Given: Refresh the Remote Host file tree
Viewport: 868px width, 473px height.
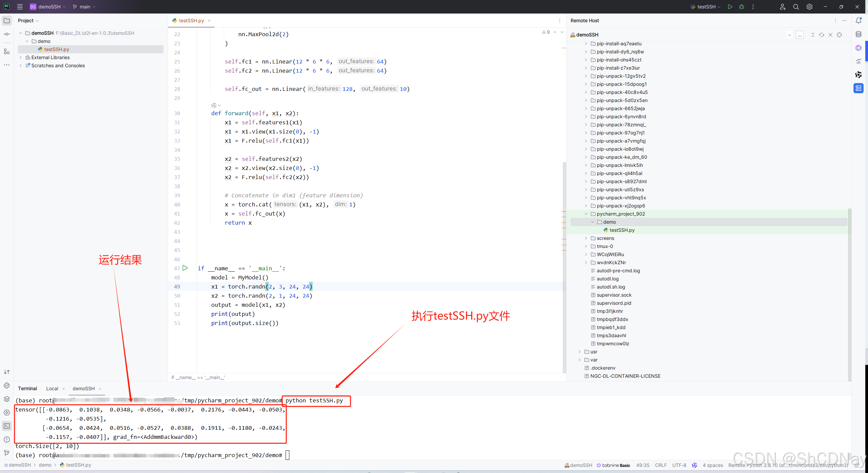Looking at the screenshot, I should (822, 35).
